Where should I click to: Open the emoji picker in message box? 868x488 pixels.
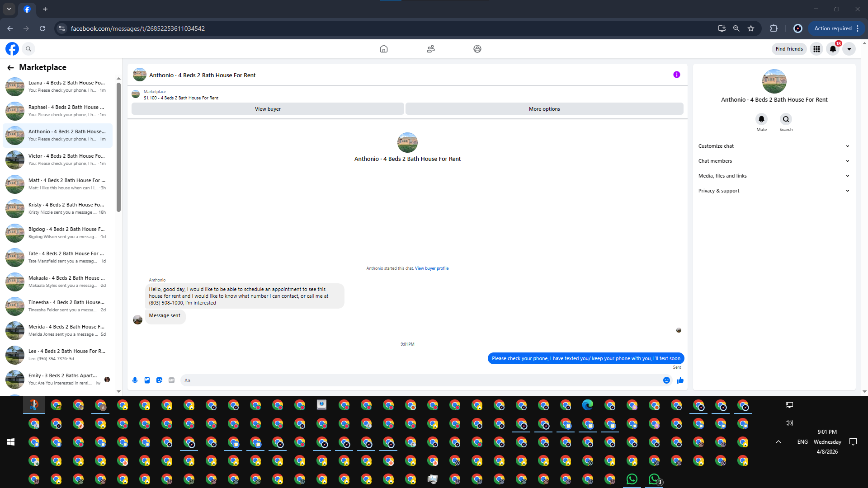666,380
